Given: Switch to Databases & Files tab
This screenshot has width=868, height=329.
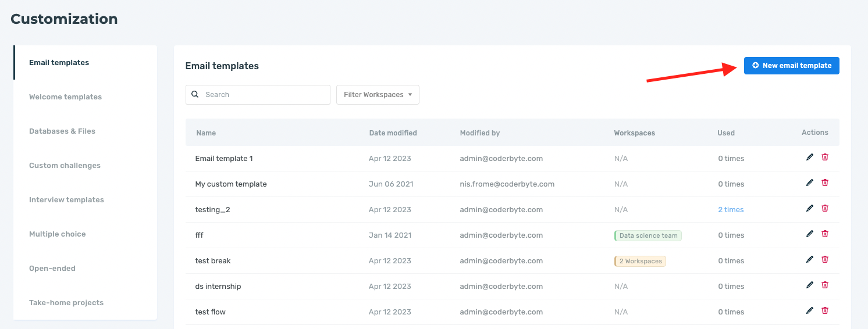Looking at the screenshot, I should pos(62,131).
